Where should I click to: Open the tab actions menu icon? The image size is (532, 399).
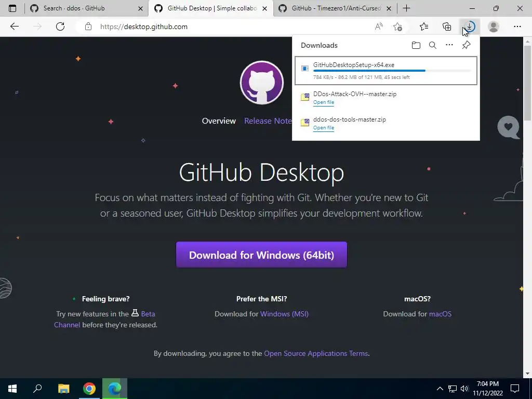pyautogui.click(x=12, y=8)
